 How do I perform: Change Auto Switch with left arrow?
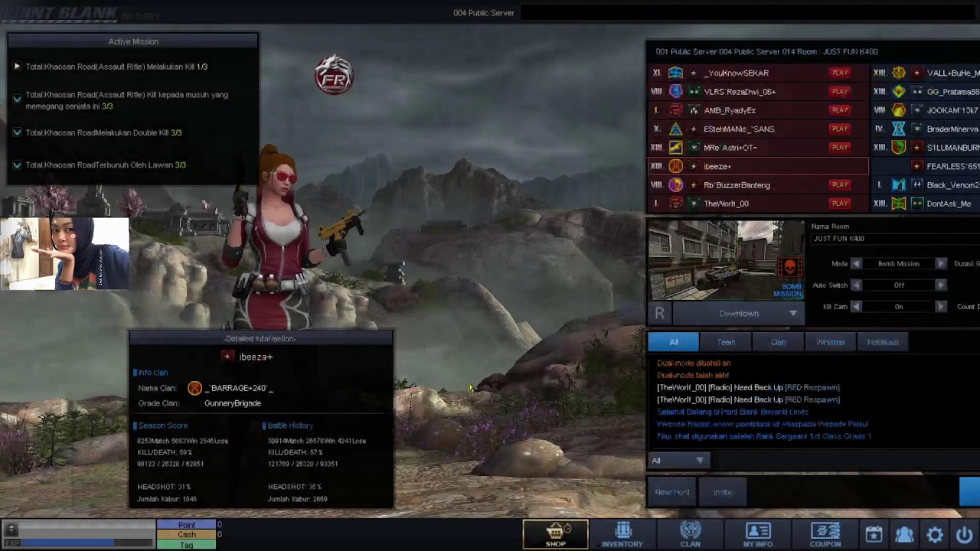click(x=856, y=285)
